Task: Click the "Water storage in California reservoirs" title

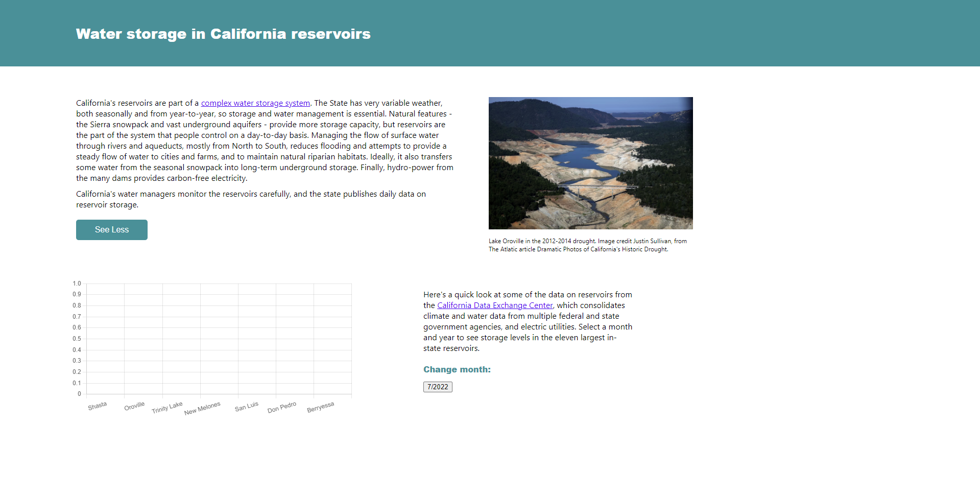Action: tap(223, 34)
